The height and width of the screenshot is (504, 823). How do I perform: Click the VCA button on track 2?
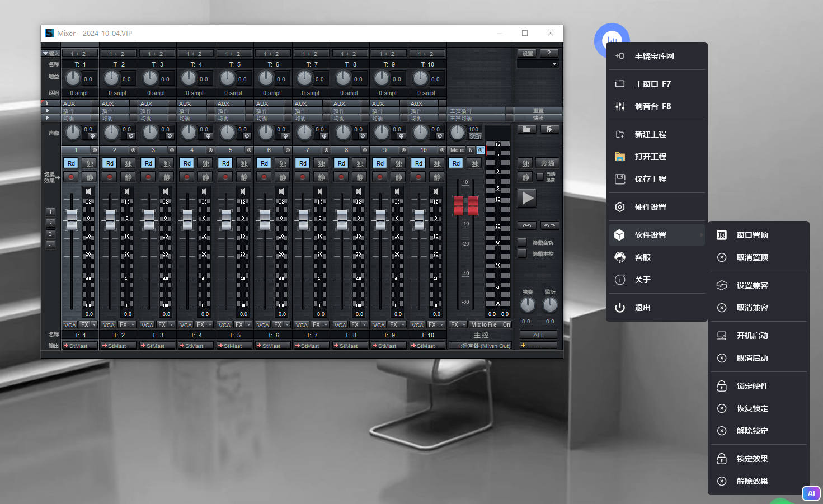(x=109, y=324)
